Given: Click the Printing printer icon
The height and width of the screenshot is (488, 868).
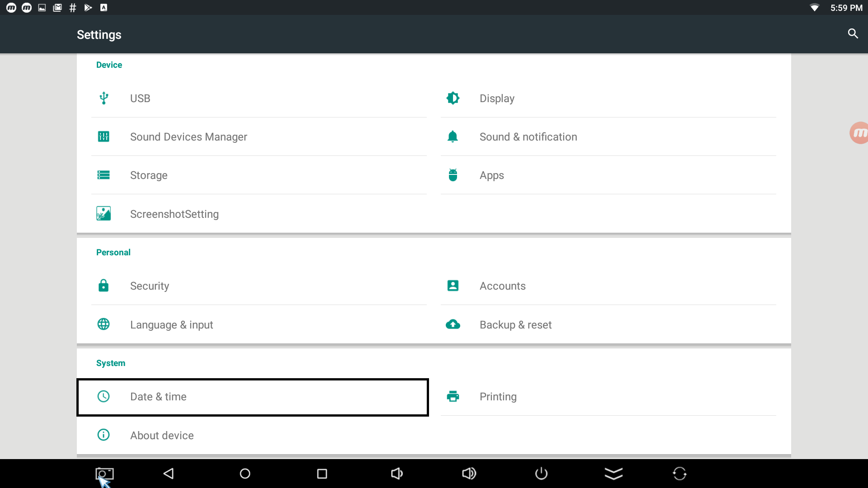Looking at the screenshot, I should [x=453, y=396].
